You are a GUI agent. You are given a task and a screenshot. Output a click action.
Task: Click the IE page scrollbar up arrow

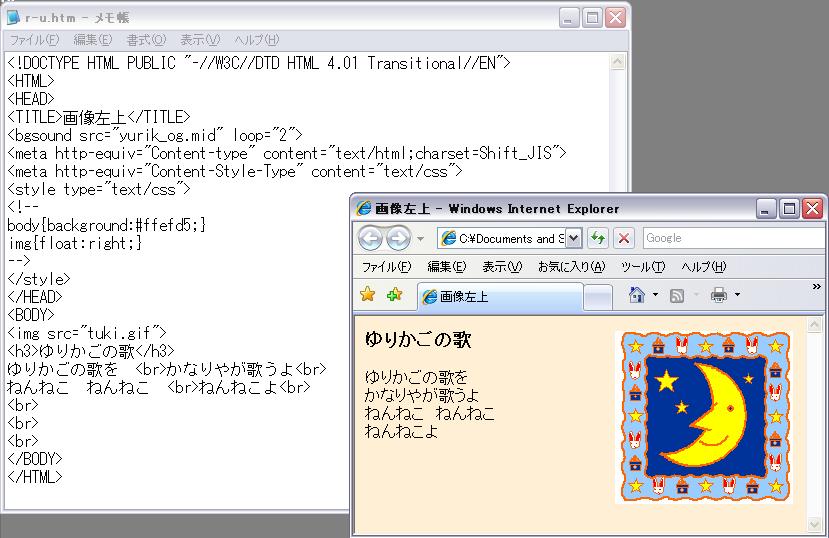click(x=814, y=323)
